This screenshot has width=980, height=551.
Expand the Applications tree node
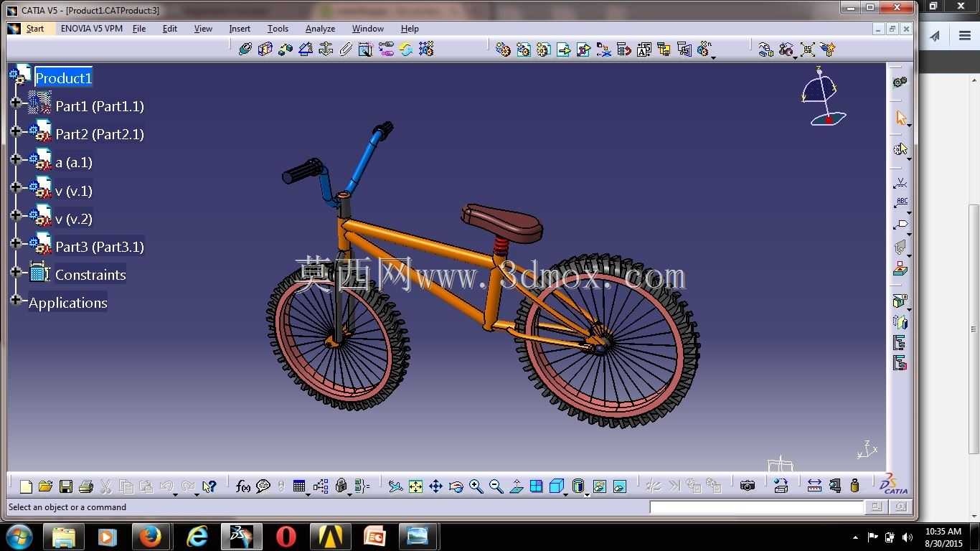[x=16, y=300]
